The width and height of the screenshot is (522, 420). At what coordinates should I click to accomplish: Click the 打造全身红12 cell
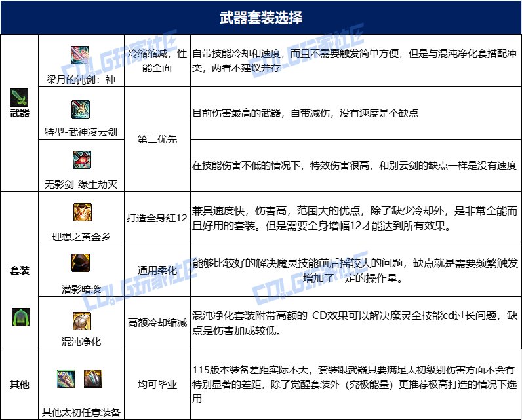click(157, 218)
